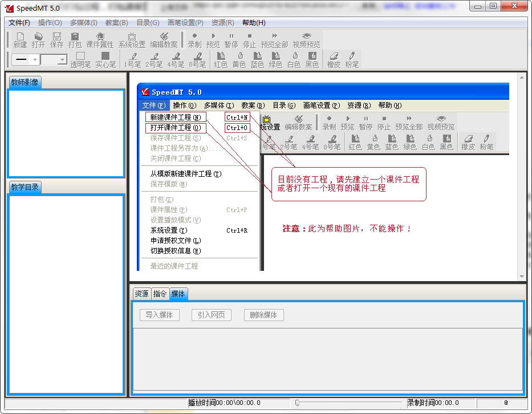Select the 教师影像 tab
Screen dimensions: 532x414
(x=25, y=83)
